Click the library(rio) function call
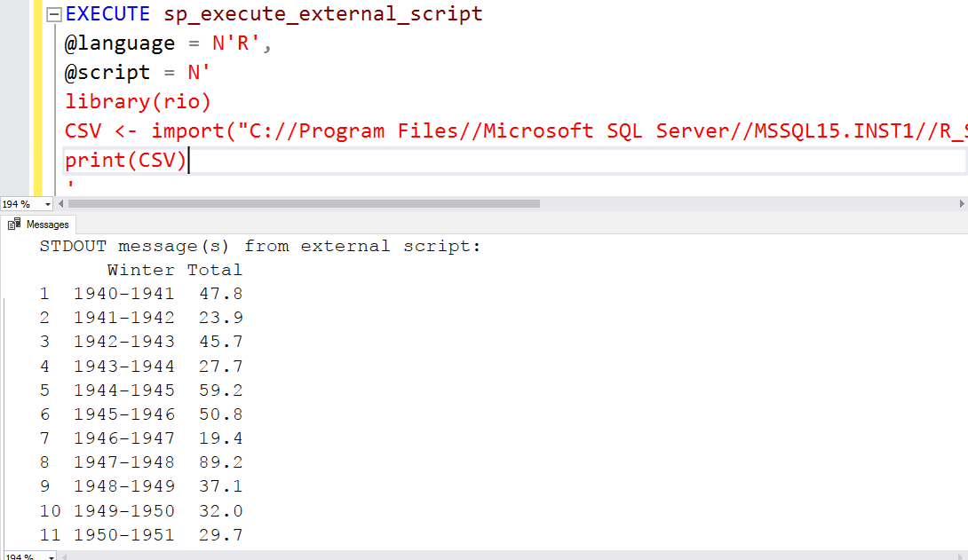The height and width of the screenshot is (560, 968). point(138,101)
